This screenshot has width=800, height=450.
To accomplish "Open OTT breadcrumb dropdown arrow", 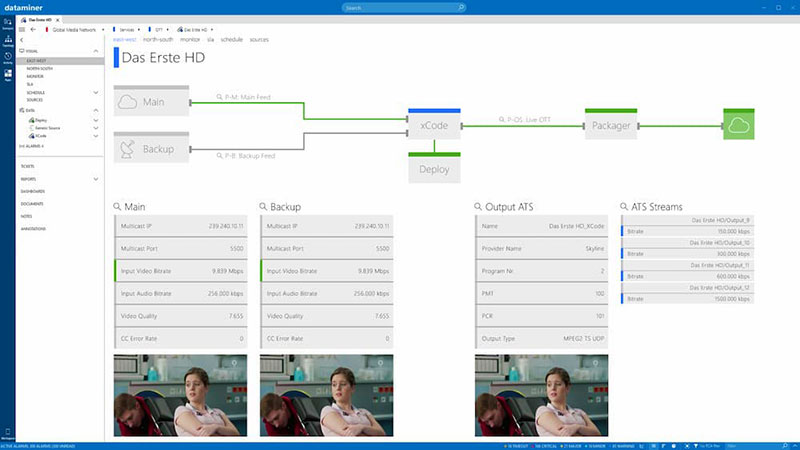I will 167,30.
